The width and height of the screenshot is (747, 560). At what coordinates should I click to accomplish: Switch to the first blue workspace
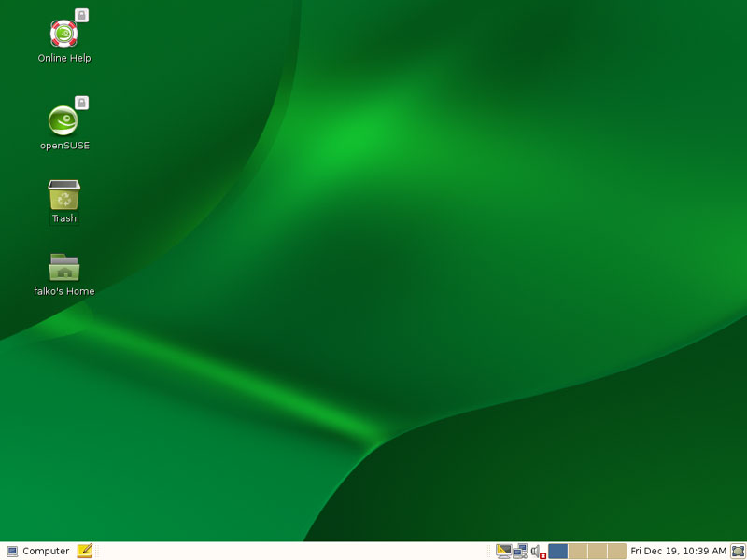coord(557,551)
